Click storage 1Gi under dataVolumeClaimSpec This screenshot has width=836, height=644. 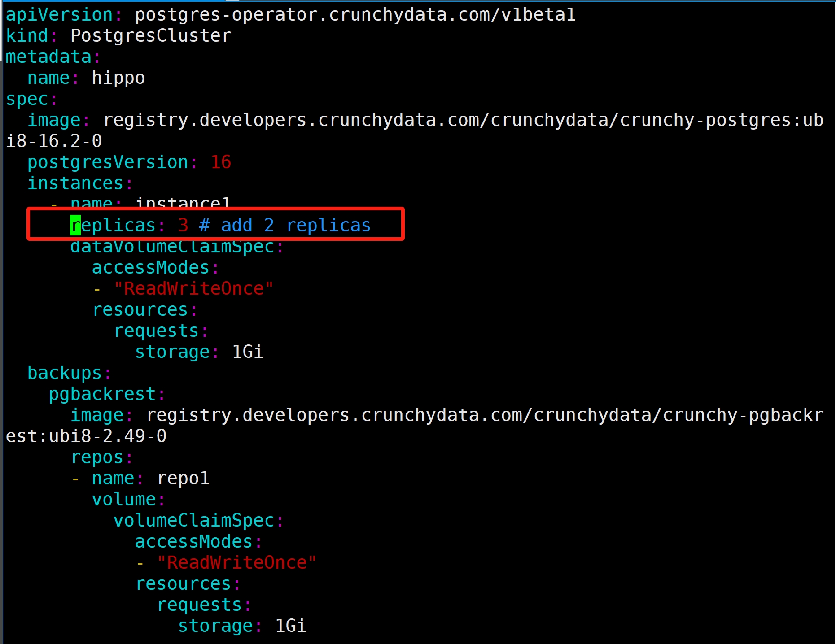point(199,352)
